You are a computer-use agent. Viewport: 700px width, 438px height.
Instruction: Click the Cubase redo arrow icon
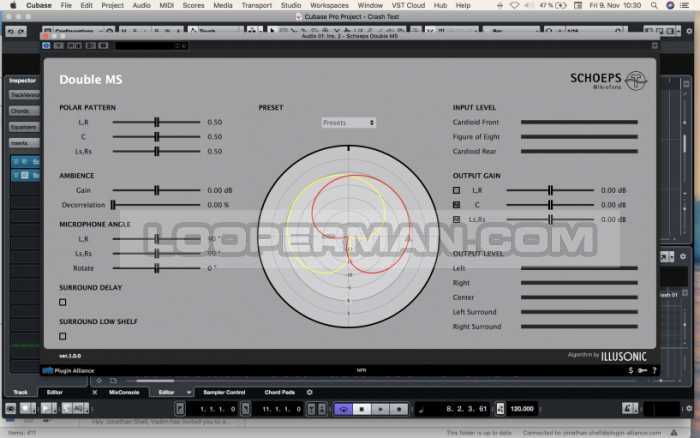(21, 31)
